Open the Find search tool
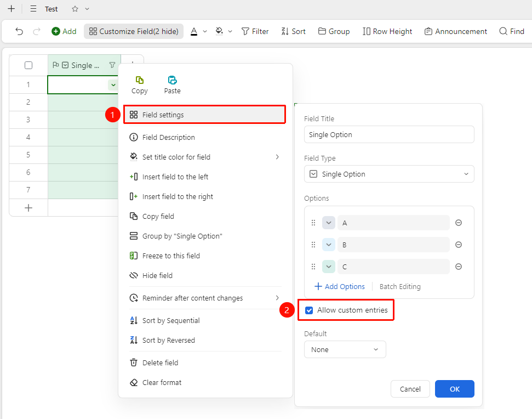Viewport: 532px width, 419px height. pos(512,31)
